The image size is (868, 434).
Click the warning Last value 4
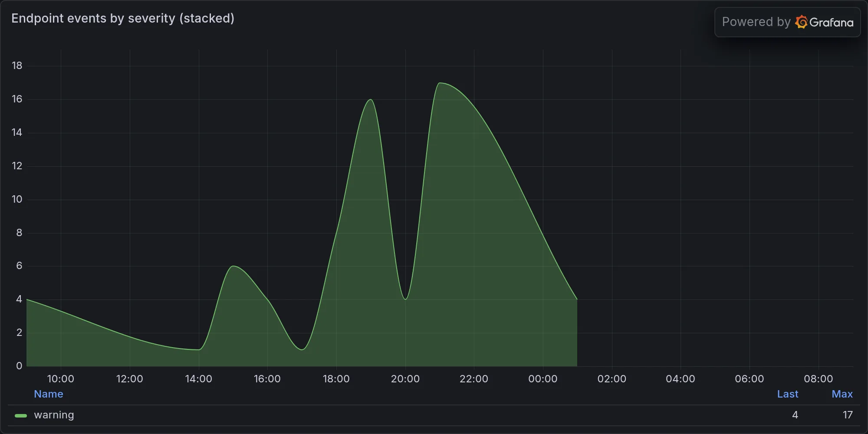(795, 415)
